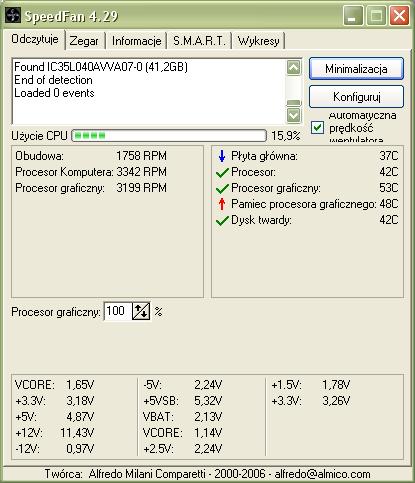Click the Dysk twardy label
The image size is (415, 483).
[x=261, y=220]
